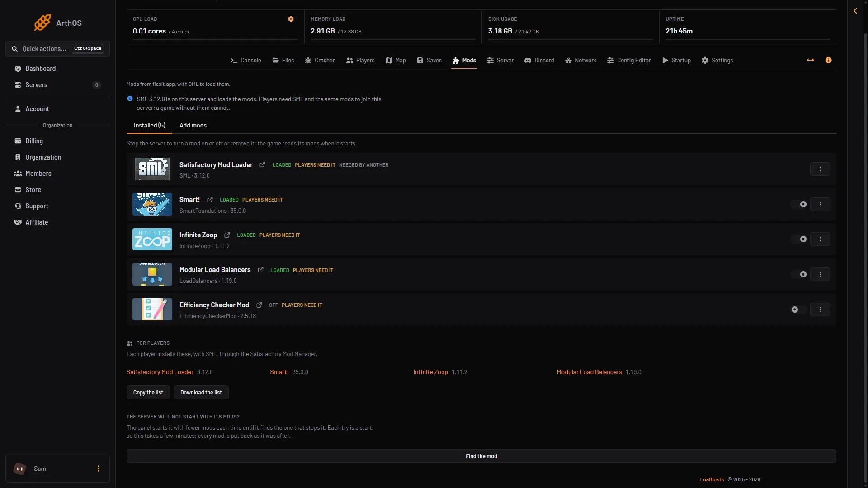Image resolution: width=868 pixels, height=488 pixels.
Task: Switch to the Server tab
Action: [x=500, y=61]
